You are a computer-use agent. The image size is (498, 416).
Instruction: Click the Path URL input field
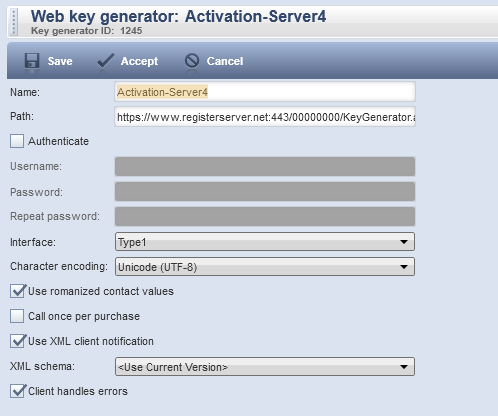pos(265,117)
